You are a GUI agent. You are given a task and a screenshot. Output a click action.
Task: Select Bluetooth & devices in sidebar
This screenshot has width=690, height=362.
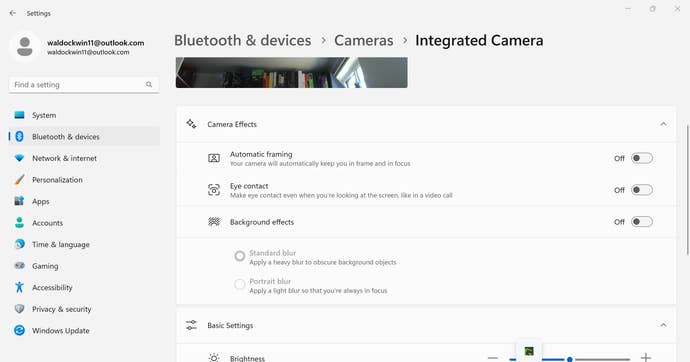click(84, 137)
